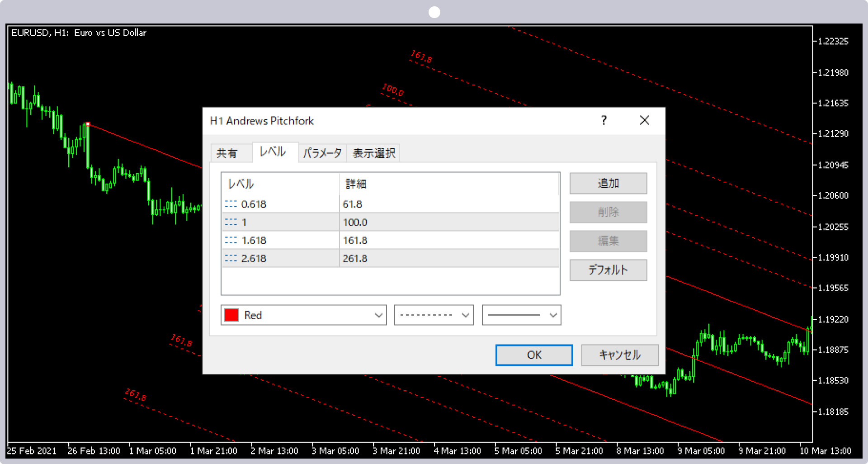The height and width of the screenshot is (464, 868).
Task: Select the level 1 row
Action: [391, 222]
